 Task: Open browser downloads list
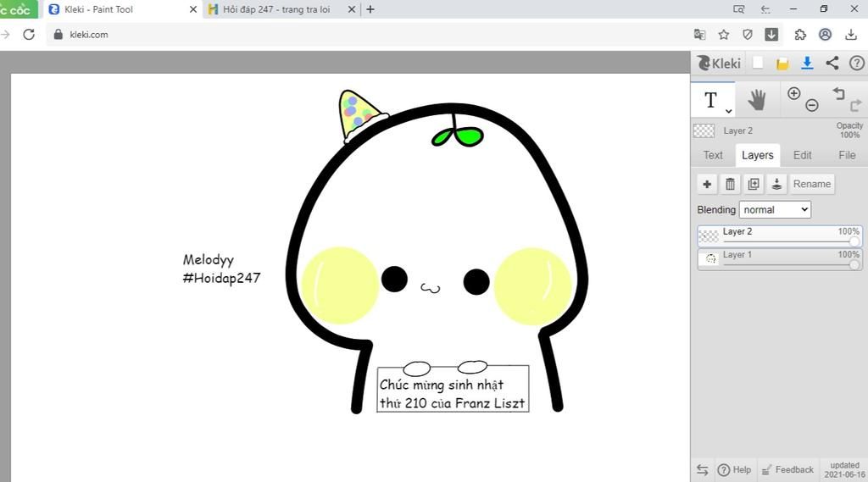click(851, 35)
